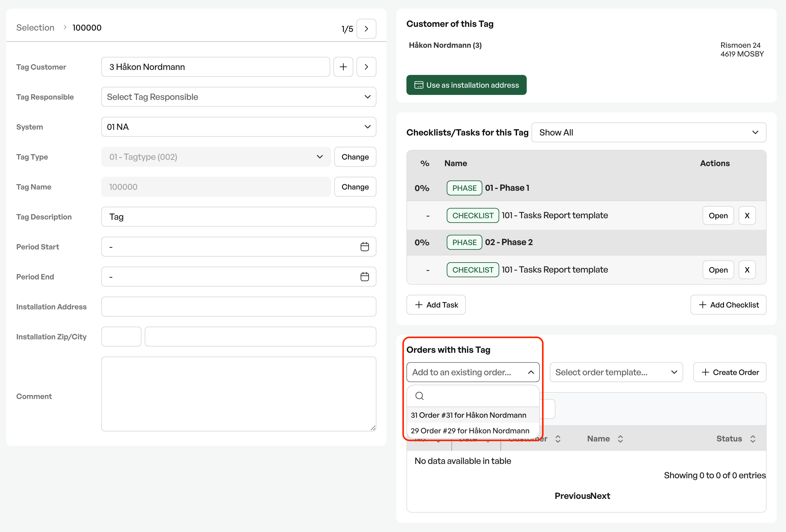The width and height of the screenshot is (786, 532).
Task: Remove the Phase 2 checklist with X
Action: [747, 270]
